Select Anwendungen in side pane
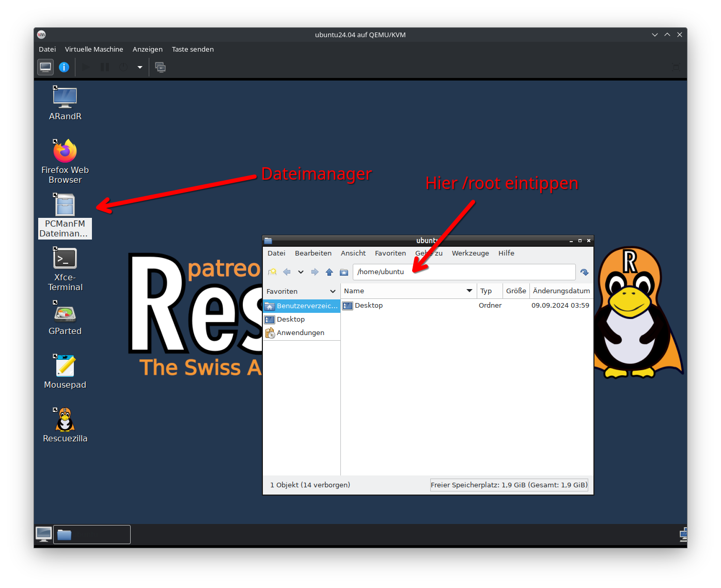Viewport: 721px width, 588px height. point(302,333)
